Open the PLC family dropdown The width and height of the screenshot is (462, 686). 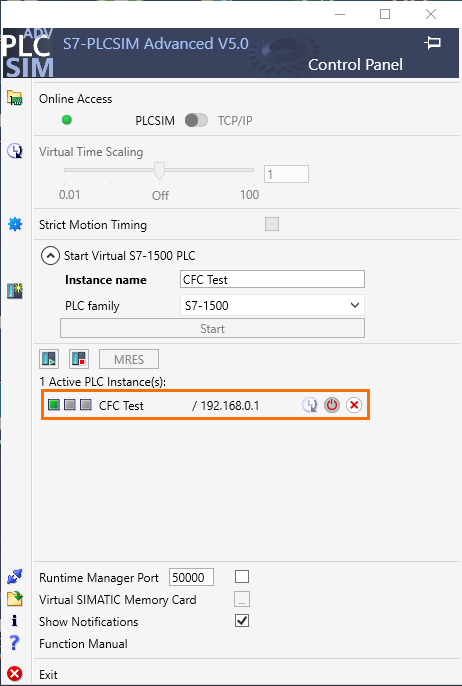pyautogui.click(x=272, y=305)
